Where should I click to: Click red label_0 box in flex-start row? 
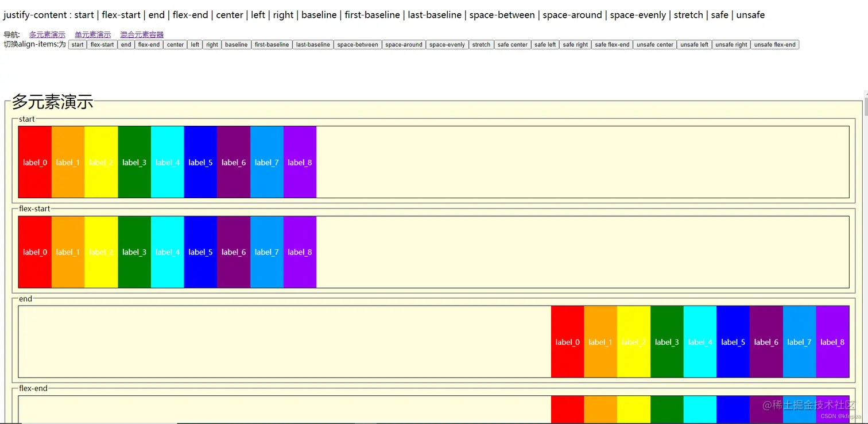[35, 252]
